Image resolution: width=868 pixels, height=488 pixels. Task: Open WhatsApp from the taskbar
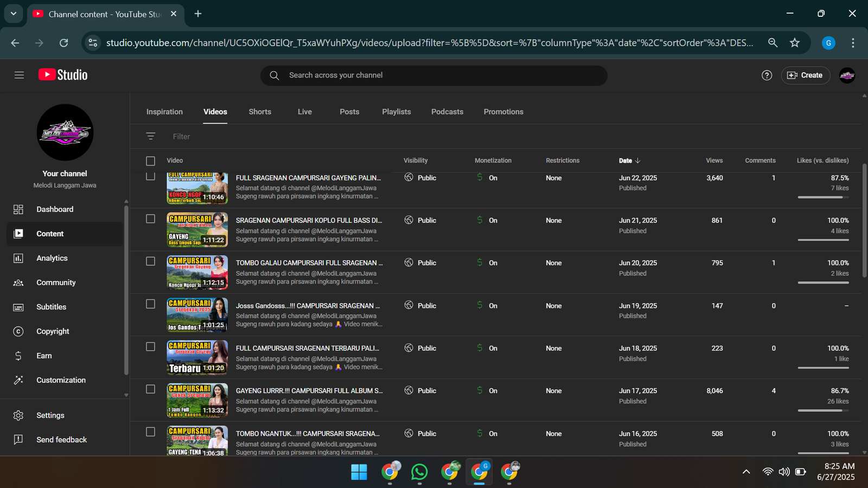(419, 472)
